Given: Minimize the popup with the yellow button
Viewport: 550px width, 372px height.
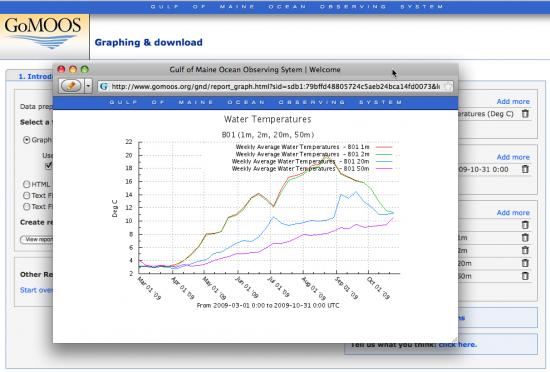Looking at the screenshot, I should coord(73,69).
